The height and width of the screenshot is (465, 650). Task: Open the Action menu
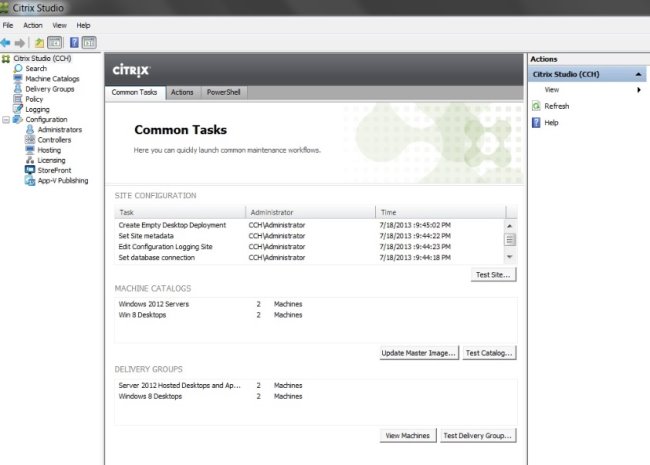[x=33, y=25]
